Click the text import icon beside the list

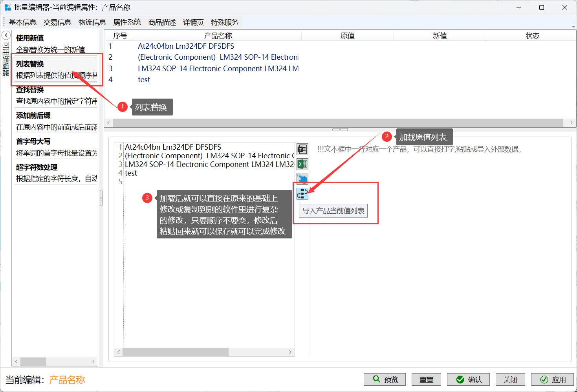tap(302, 149)
